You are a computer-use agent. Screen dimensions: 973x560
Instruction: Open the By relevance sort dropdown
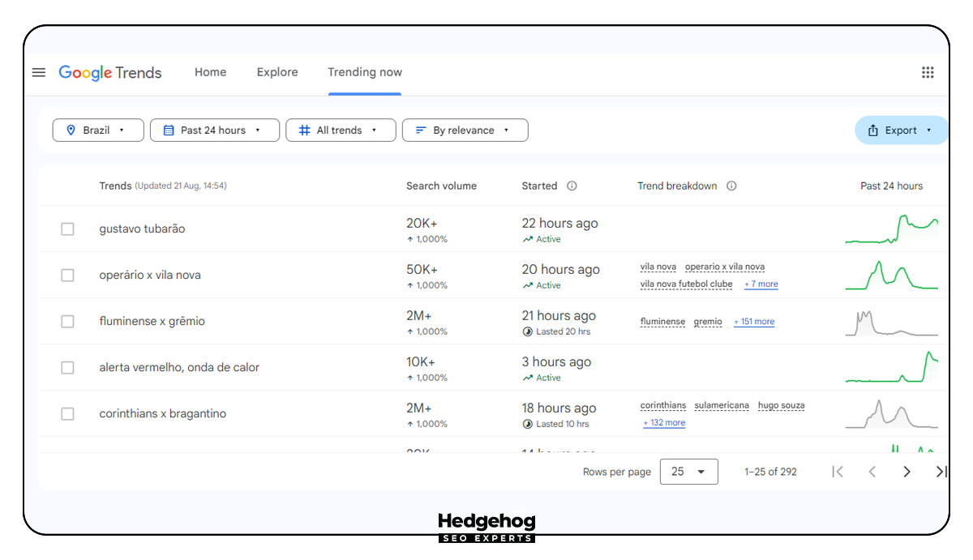point(465,130)
